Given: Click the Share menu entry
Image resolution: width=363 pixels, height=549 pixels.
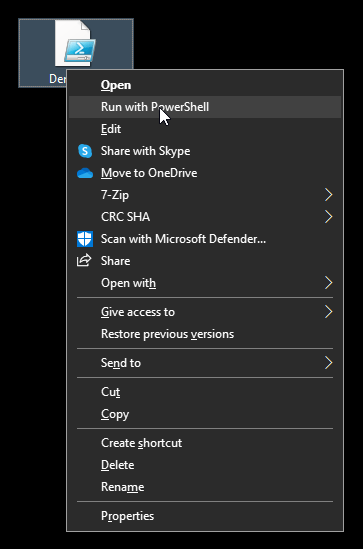Looking at the screenshot, I should [x=205, y=261].
